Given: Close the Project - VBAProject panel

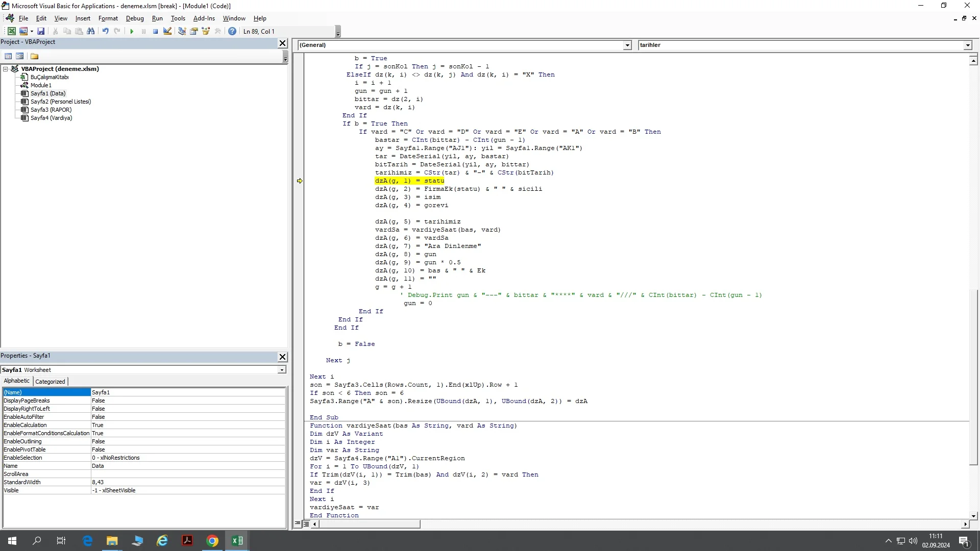Looking at the screenshot, I should click(x=282, y=43).
